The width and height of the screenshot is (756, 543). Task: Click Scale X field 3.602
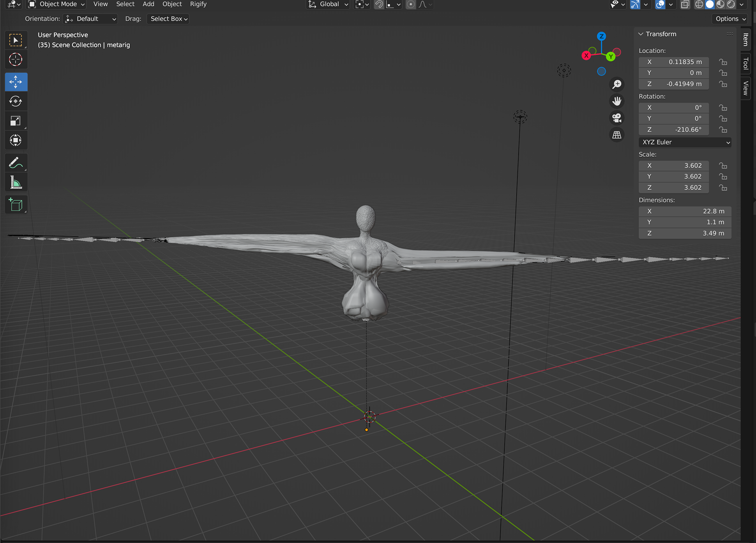[x=674, y=166]
